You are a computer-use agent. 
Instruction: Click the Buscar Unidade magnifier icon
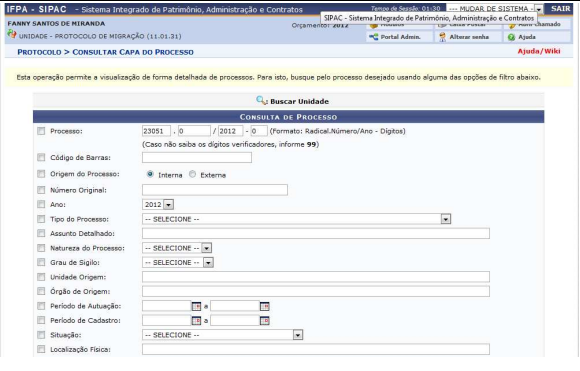pyautogui.click(x=262, y=101)
